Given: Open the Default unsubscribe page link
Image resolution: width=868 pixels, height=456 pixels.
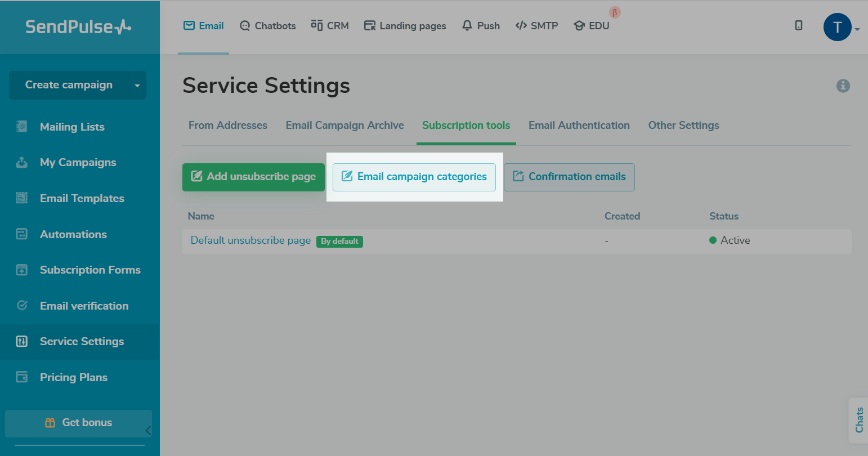Looking at the screenshot, I should [250, 240].
